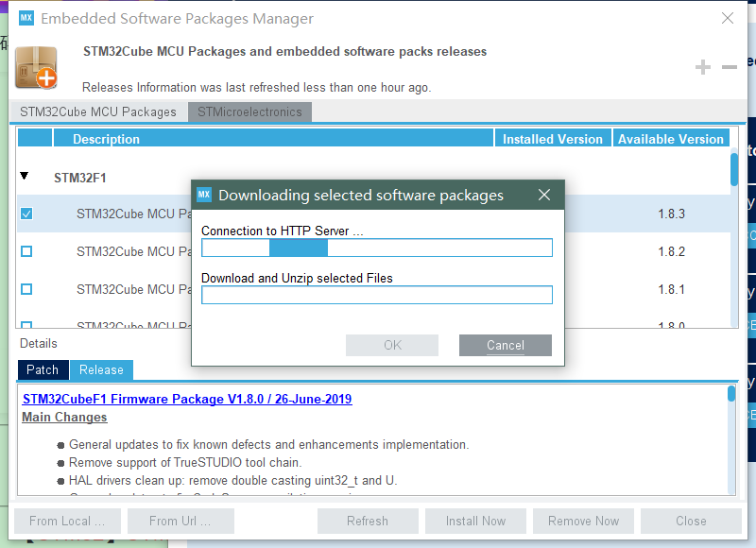Switch to STM32Cube MCU Packages tab
Screen dimensions: 756x548
(98, 111)
